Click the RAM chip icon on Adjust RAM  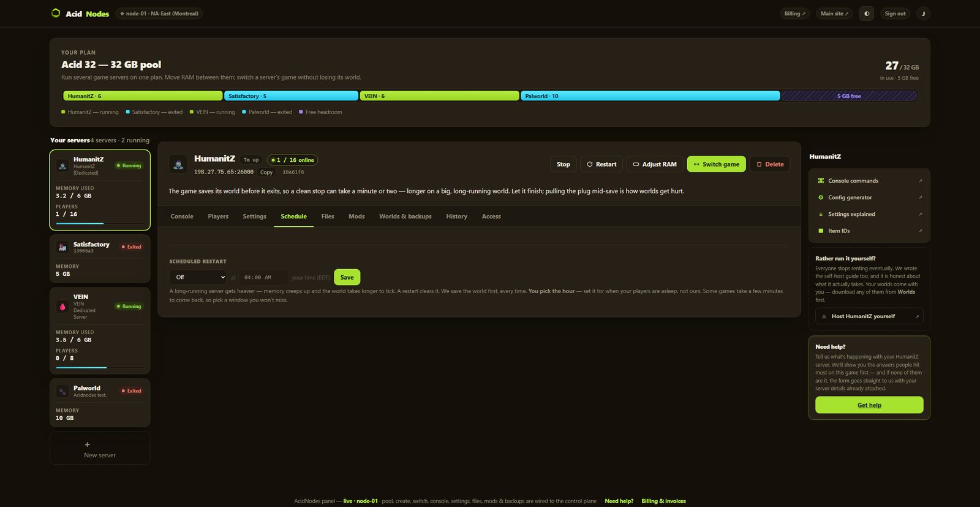[636, 164]
